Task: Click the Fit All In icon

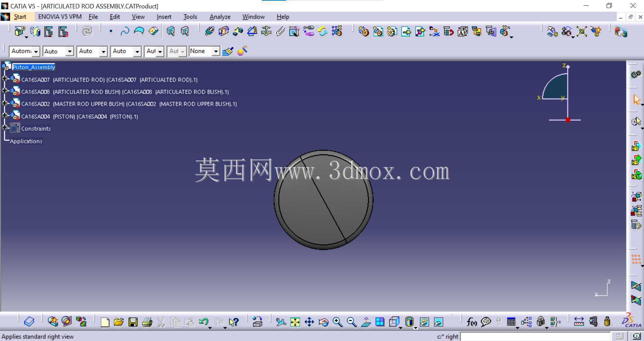Action: tap(295, 322)
